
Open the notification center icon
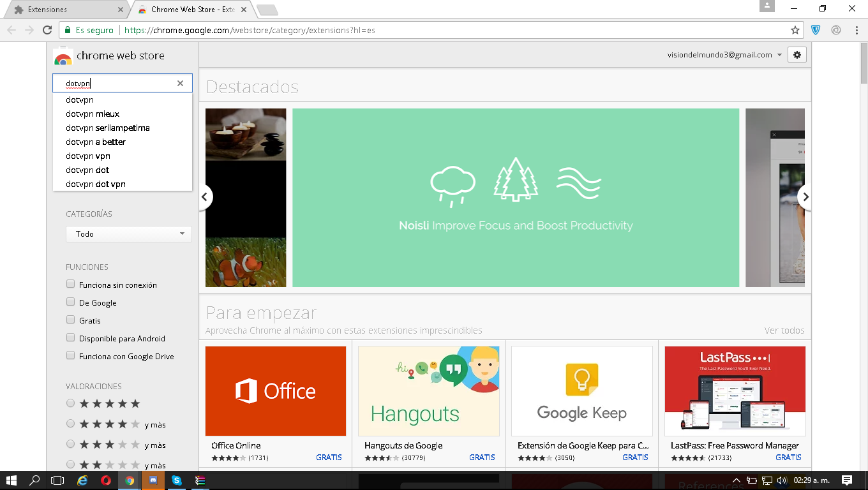[x=847, y=480]
